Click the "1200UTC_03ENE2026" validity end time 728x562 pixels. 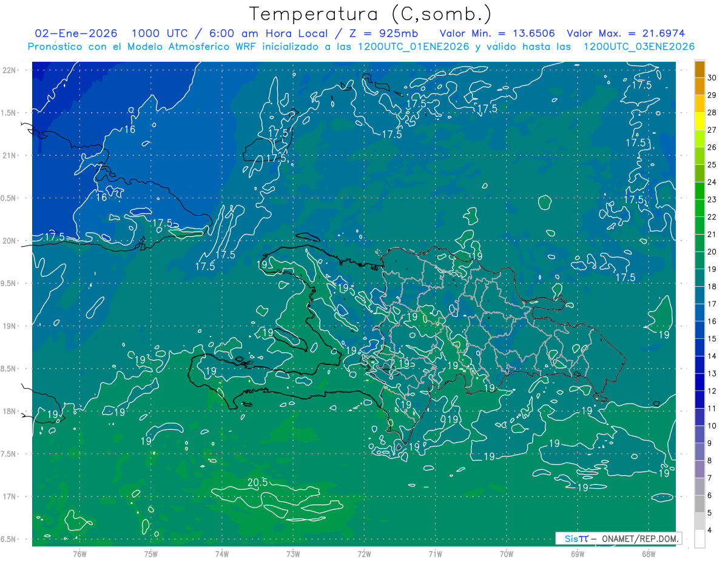coord(639,47)
